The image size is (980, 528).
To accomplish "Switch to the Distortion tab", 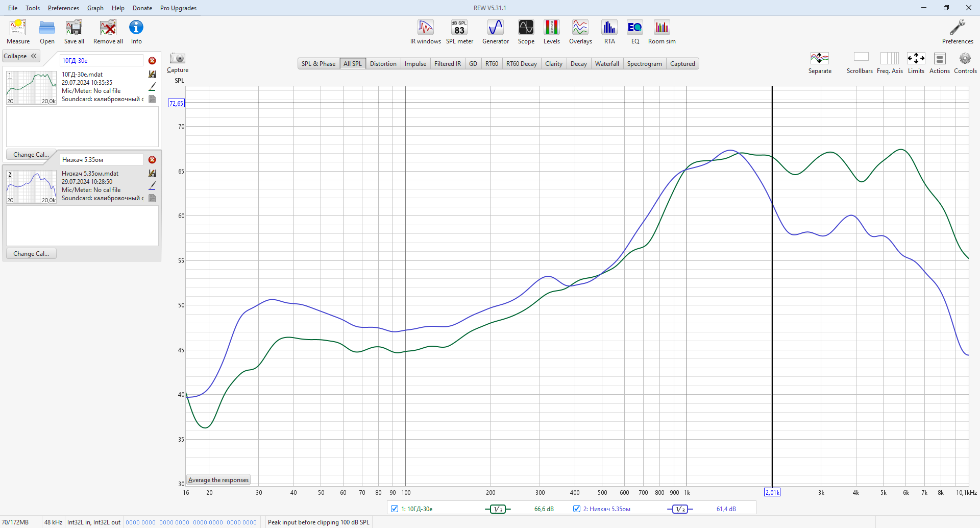I will [383, 64].
